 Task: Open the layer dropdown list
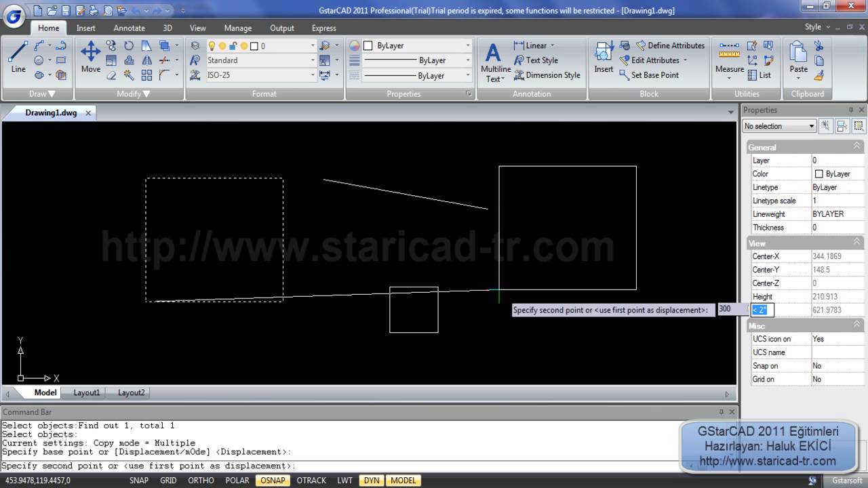[x=313, y=46]
